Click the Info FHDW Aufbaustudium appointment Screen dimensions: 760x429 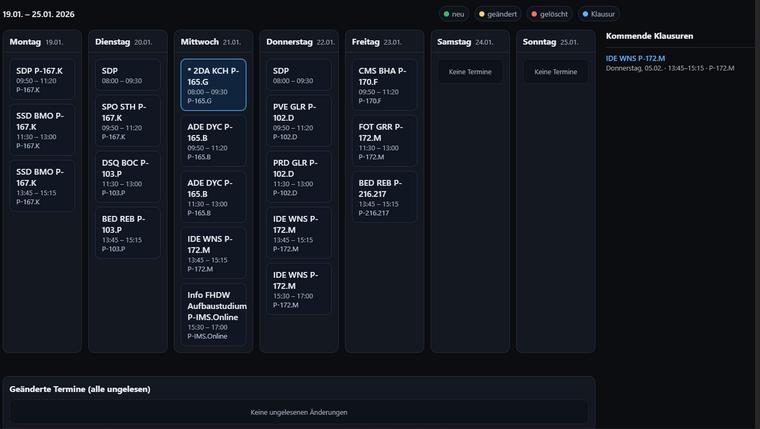click(213, 314)
